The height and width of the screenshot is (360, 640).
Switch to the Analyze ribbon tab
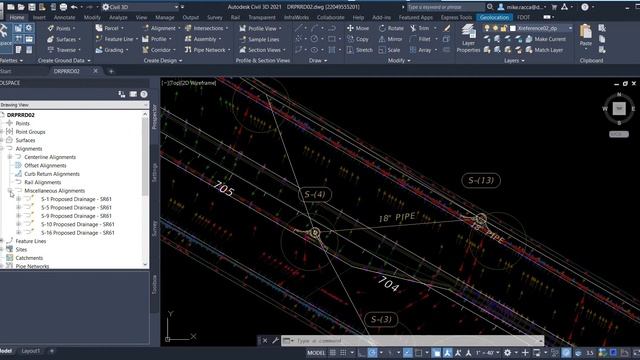(118, 18)
